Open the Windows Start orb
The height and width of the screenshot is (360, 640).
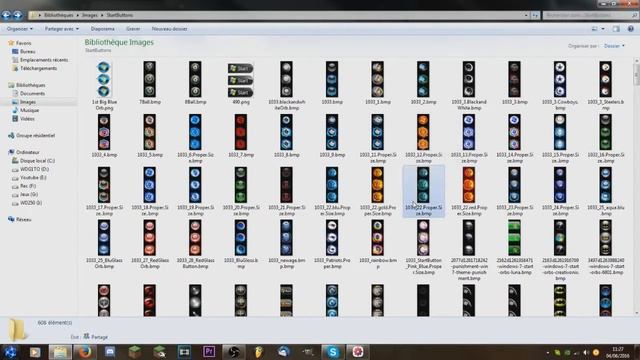click(10, 352)
